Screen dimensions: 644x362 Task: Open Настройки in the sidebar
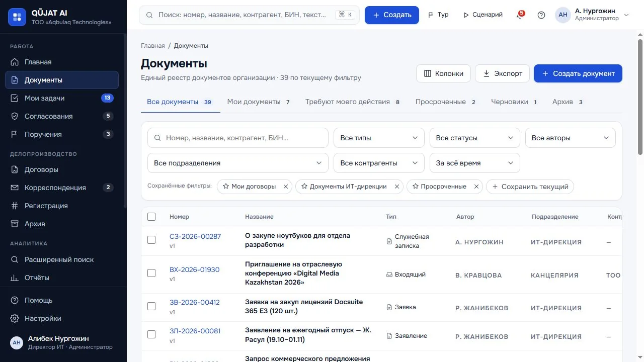pos(62,318)
